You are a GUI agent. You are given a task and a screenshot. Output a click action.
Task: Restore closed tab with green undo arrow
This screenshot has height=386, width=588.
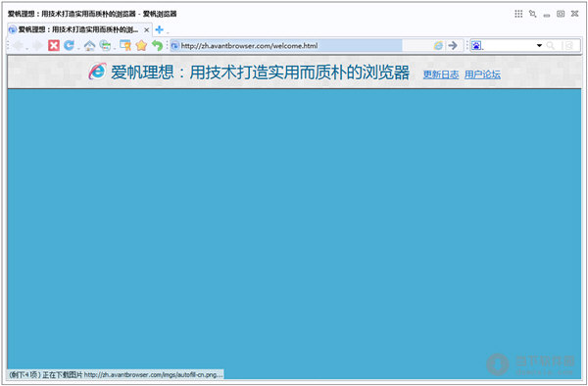point(157,46)
